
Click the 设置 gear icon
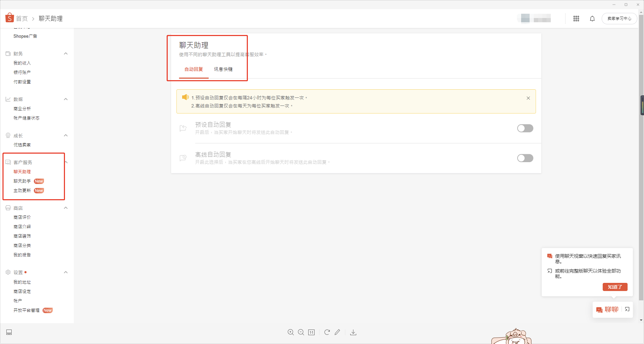[x=8, y=272]
